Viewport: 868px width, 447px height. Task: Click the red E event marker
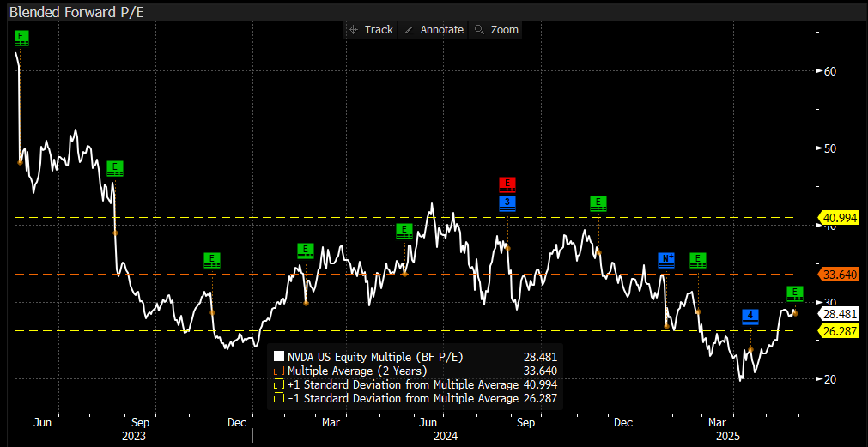(507, 184)
